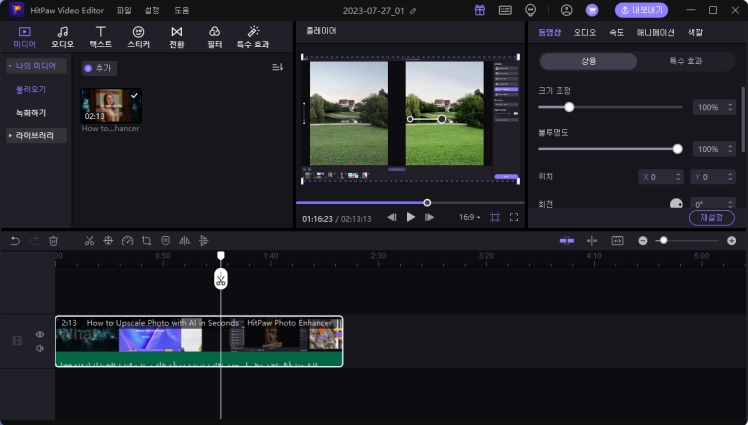The image size is (748, 425).
Task: Step back one frame
Action: [x=392, y=218]
